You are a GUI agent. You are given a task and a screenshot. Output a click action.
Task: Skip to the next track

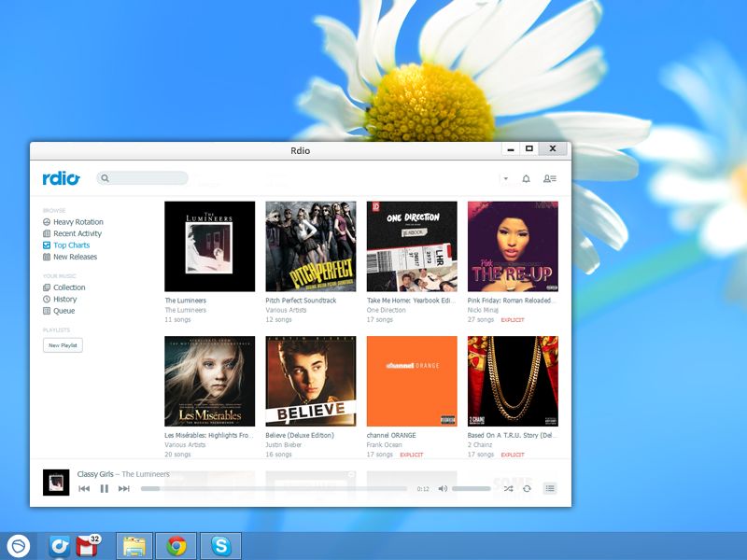click(124, 488)
